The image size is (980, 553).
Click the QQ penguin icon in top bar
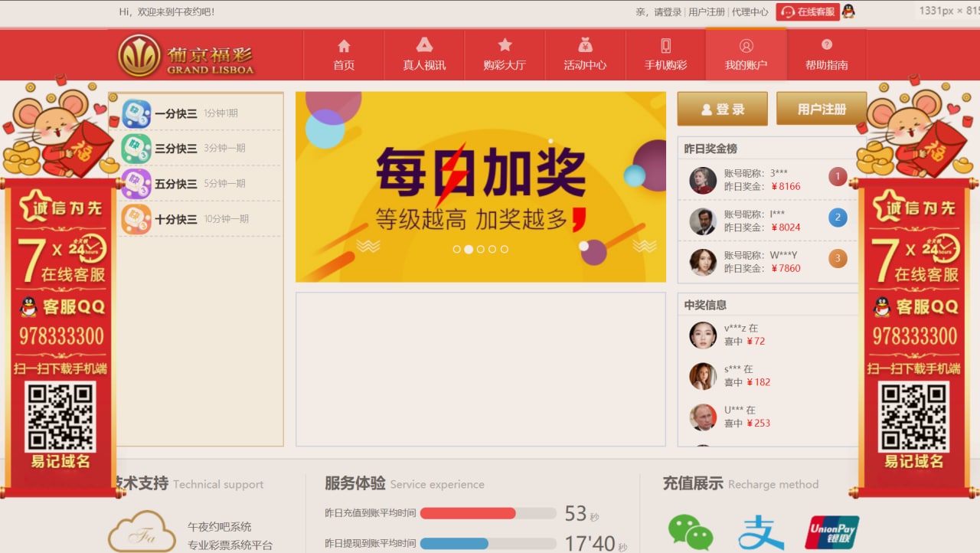point(848,11)
